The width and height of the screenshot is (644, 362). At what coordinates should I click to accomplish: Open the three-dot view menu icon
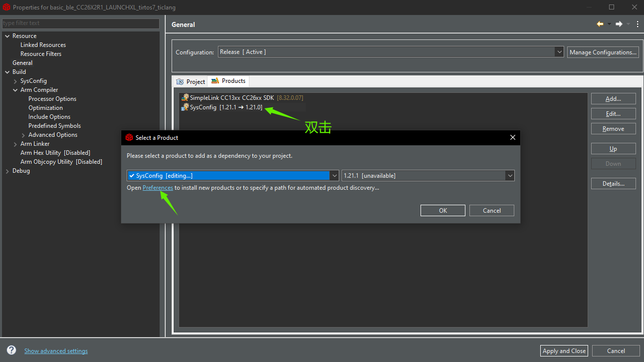(x=638, y=24)
